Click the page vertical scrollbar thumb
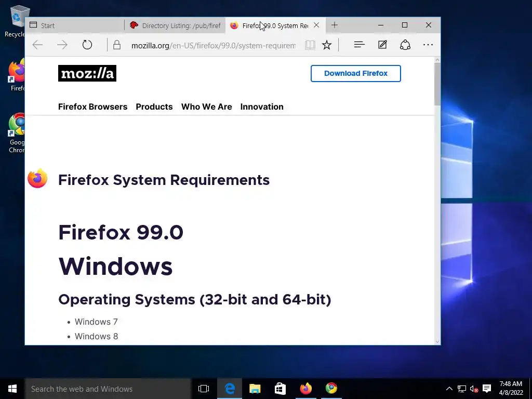Image resolution: width=532 pixels, height=399 pixels. pos(437,84)
